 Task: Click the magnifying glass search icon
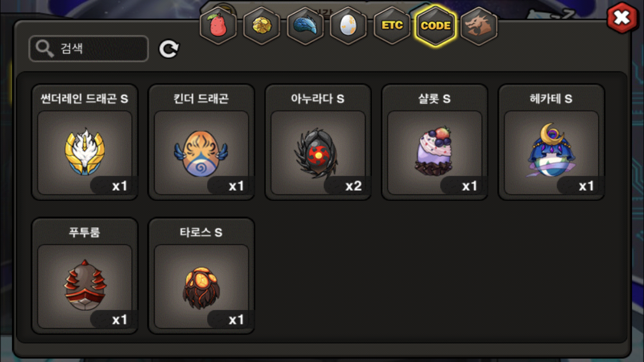pyautogui.click(x=44, y=49)
